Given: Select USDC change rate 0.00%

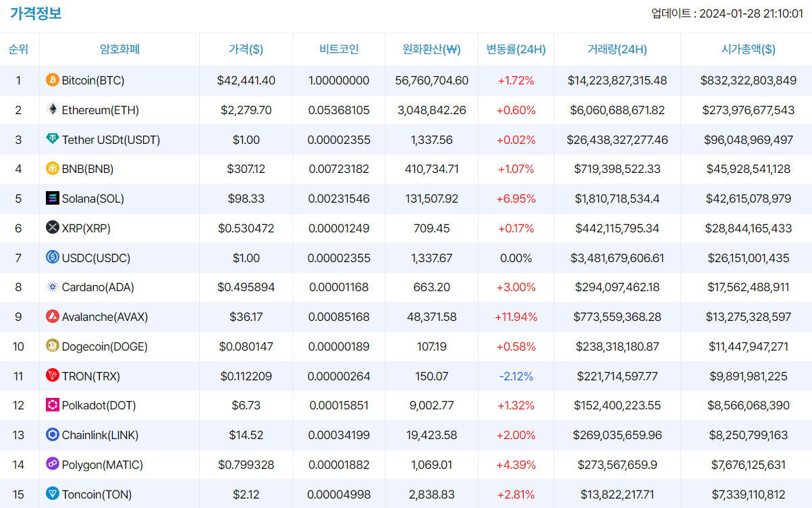Looking at the screenshot, I should (516, 258).
